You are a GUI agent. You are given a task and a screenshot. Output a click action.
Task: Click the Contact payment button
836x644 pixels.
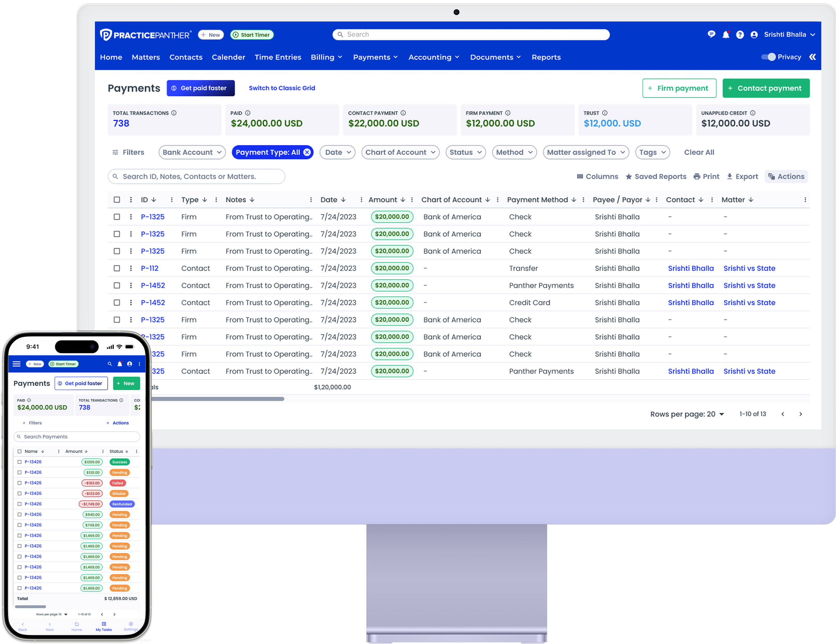[765, 88]
